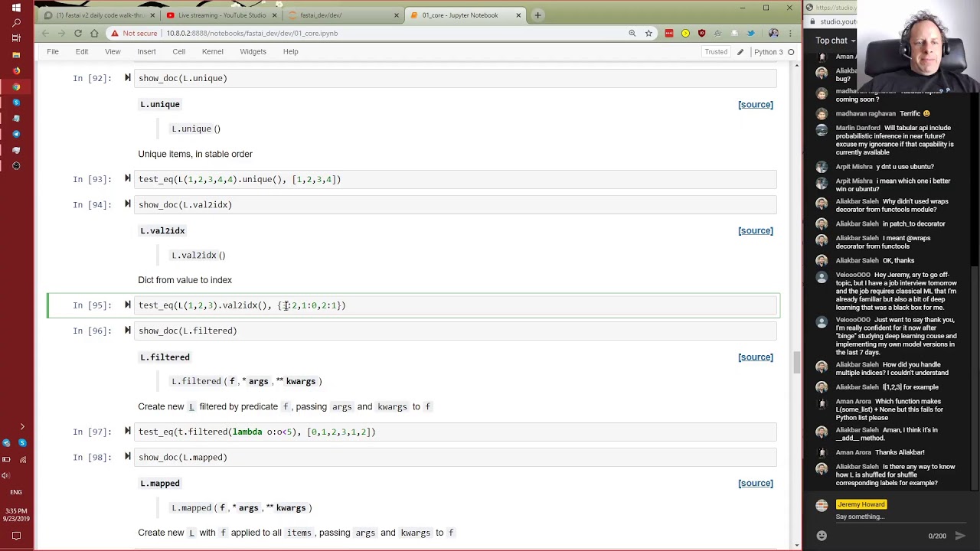Image resolution: width=980 pixels, height=551 pixels.
Task: Click into the show_doc(L.unique) code cell
Action: tap(455, 78)
